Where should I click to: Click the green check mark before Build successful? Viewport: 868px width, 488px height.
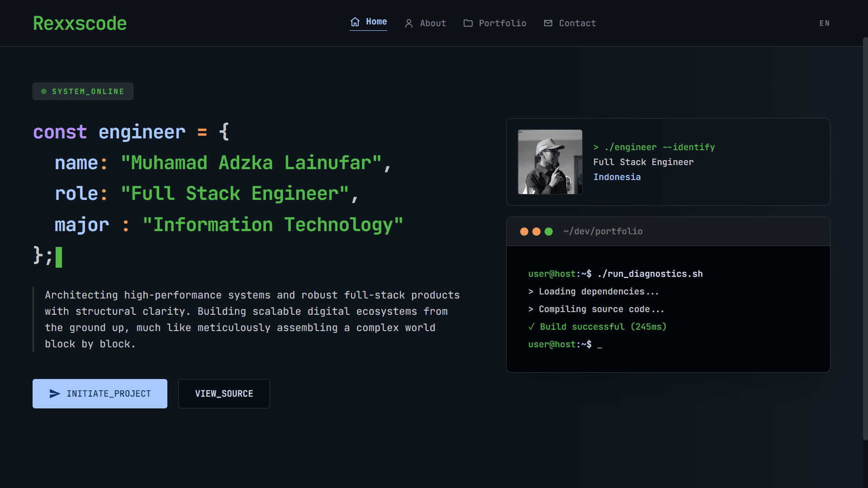tap(531, 327)
